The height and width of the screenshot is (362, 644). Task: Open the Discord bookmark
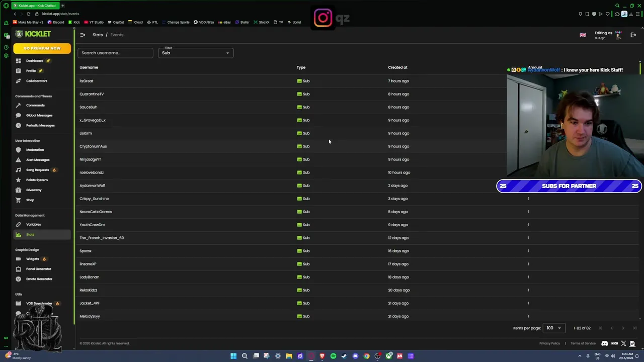click(56, 22)
